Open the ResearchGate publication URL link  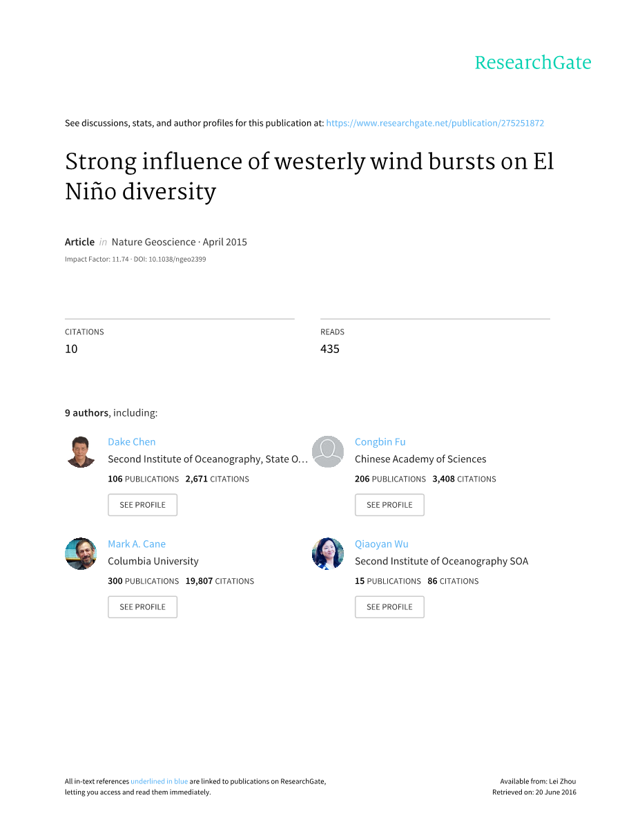point(435,123)
